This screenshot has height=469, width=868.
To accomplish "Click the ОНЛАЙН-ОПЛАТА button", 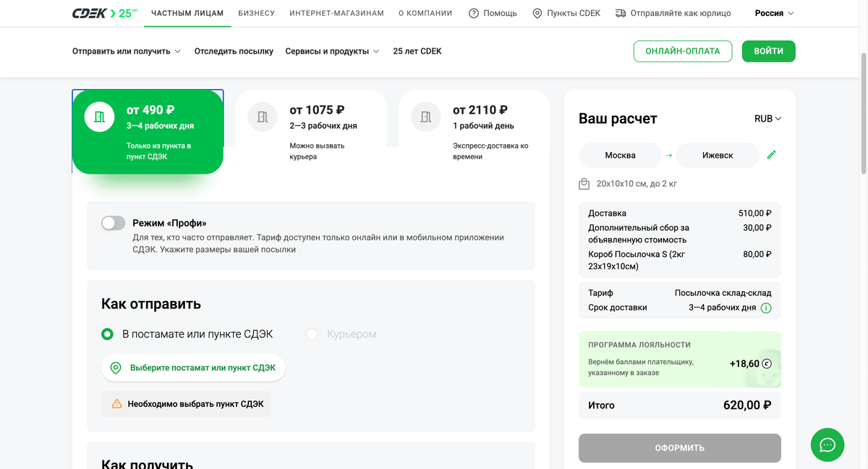I will 683,51.
